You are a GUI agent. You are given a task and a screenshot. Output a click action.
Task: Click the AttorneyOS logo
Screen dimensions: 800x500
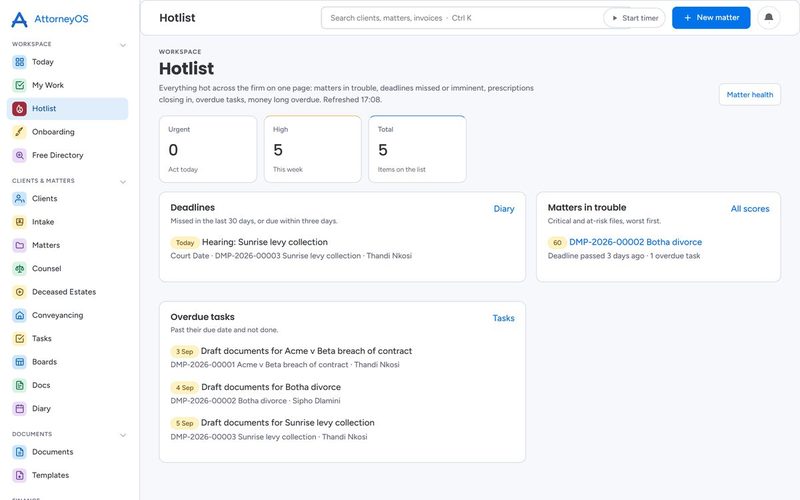click(49, 19)
